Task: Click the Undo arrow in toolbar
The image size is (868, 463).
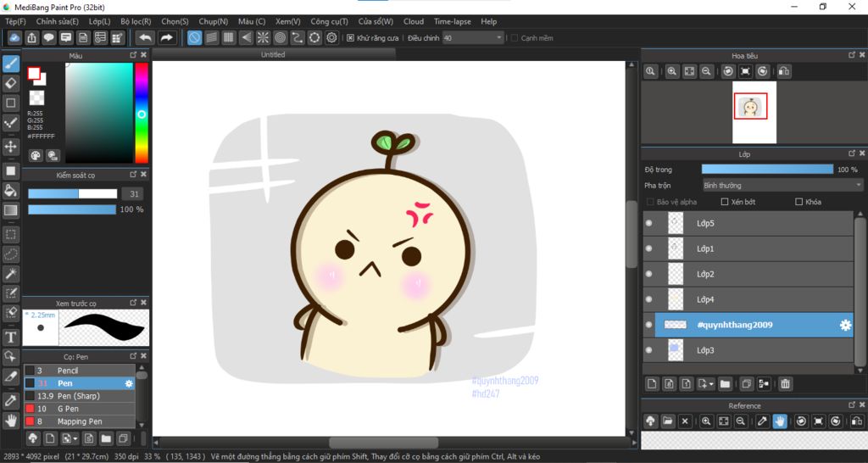Action: coord(145,37)
